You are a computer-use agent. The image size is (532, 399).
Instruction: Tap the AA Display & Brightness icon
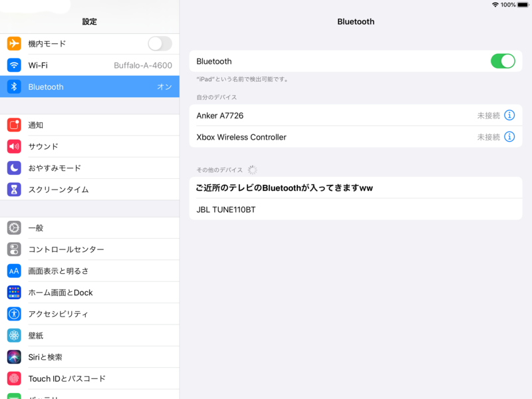[14, 271]
